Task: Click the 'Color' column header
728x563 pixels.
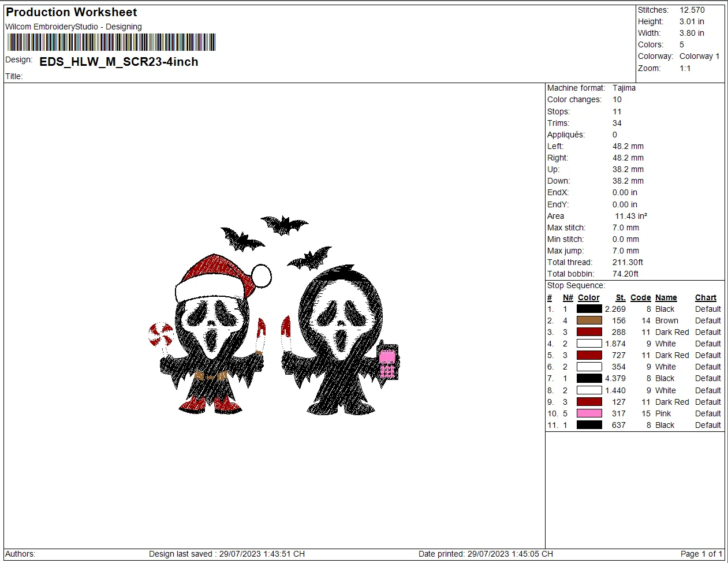Action: coord(589,297)
